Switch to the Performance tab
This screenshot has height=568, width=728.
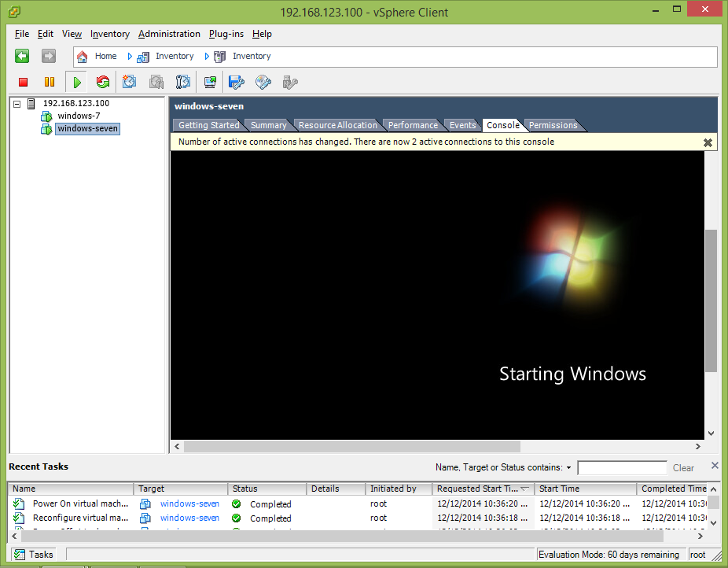pyautogui.click(x=413, y=125)
